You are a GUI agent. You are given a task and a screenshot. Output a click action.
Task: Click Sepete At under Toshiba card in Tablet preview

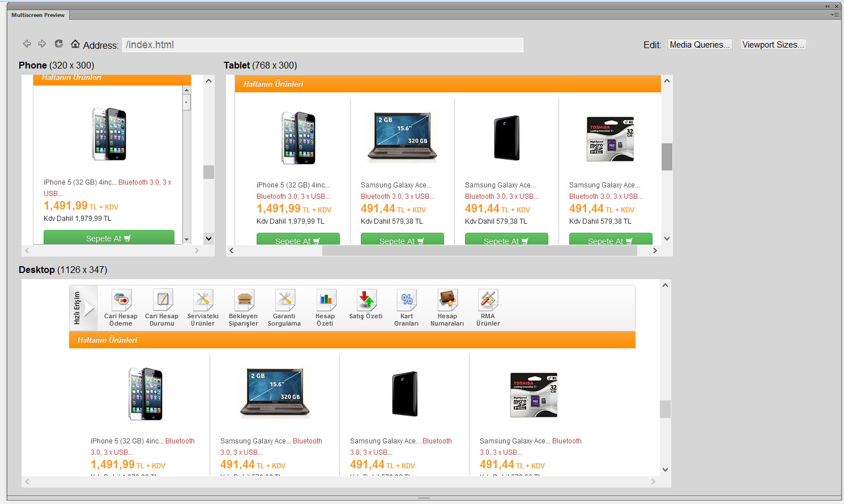pyautogui.click(x=611, y=240)
